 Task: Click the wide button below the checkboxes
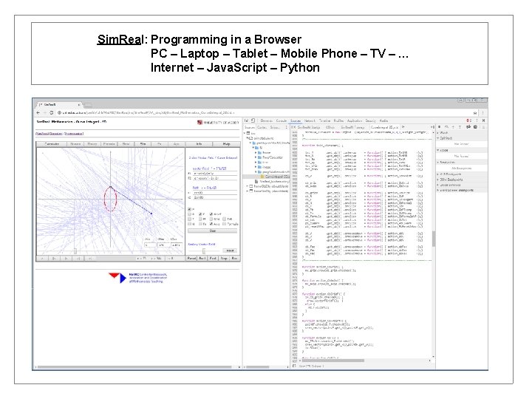(x=212, y=231)
